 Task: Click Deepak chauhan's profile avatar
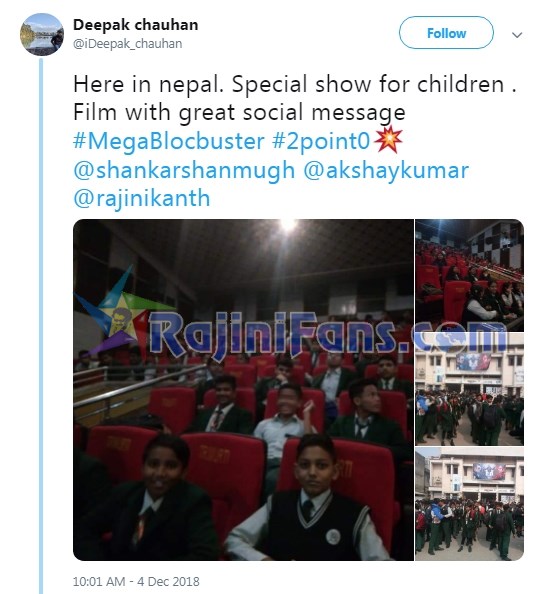(42, 34)
